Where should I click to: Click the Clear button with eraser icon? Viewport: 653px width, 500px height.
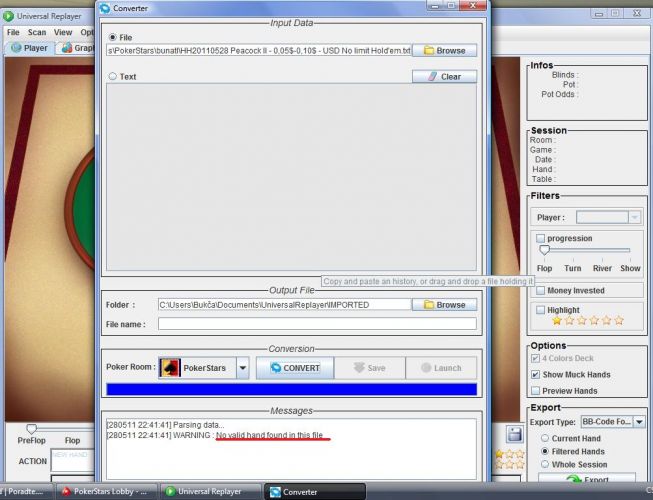coord(444,77)
